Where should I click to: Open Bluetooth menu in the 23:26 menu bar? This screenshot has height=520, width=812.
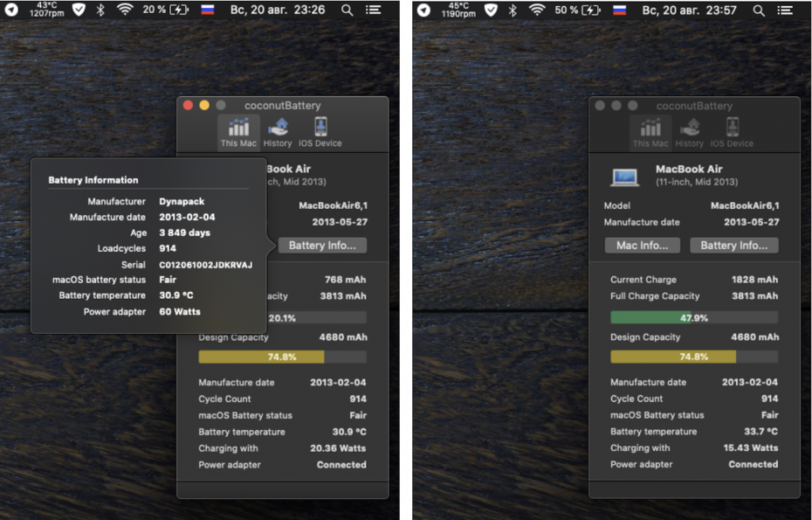tap(100, 10)
